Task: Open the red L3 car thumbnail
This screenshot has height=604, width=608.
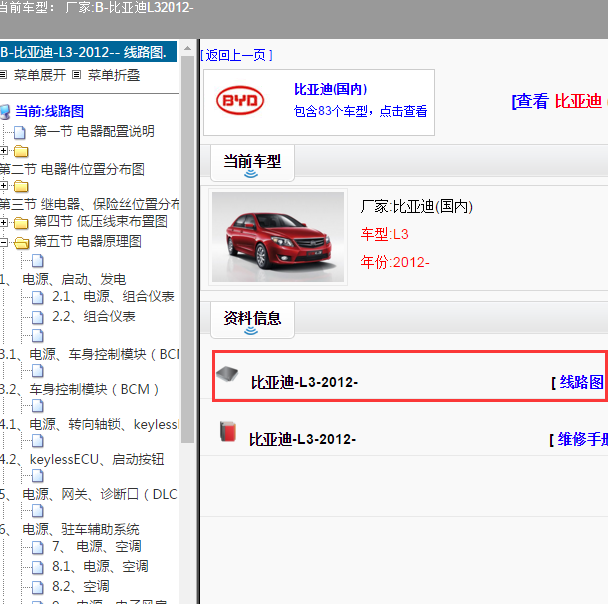Action: tap(278, 237)
